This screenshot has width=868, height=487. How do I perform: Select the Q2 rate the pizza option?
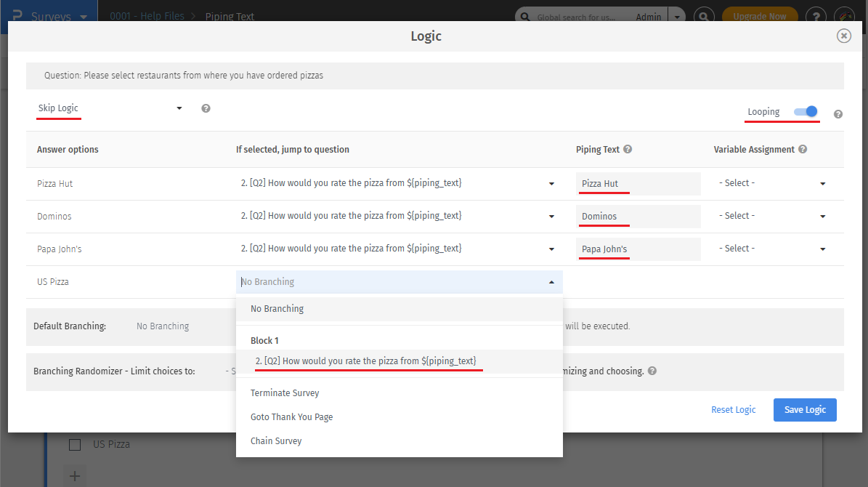(x=399, y=361)
